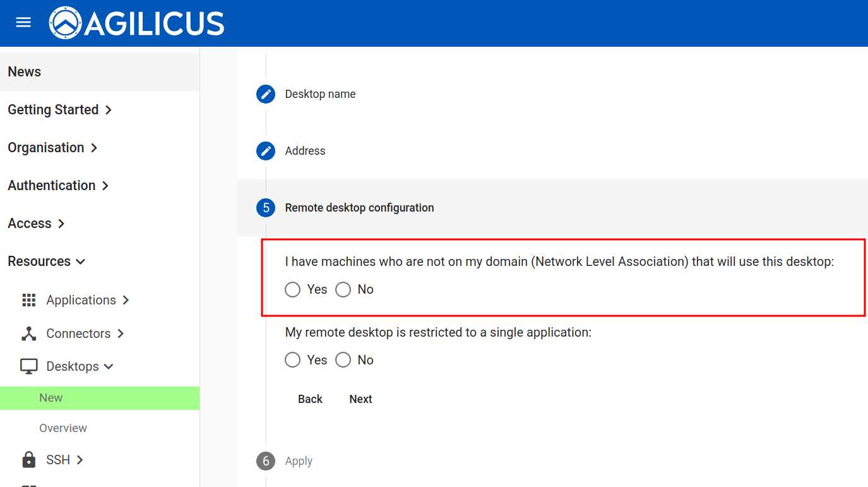Click the Back button
This screenshot has width=868, height=487.
[310, 399]
